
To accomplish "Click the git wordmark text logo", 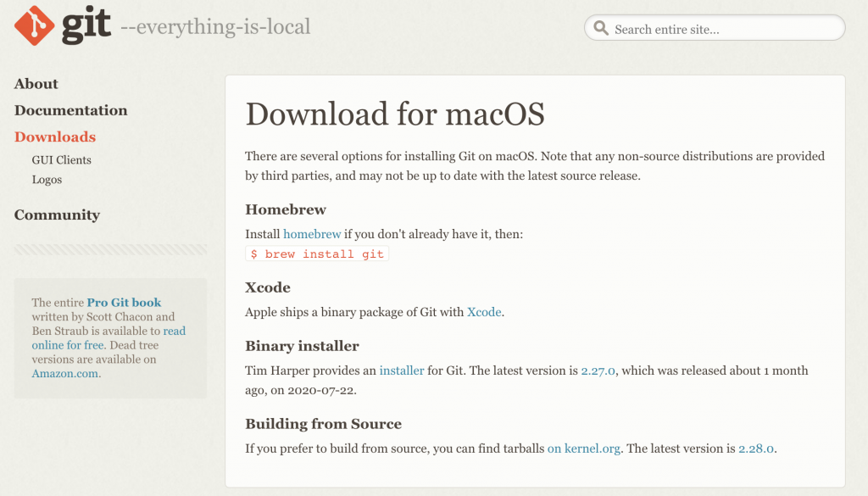I will click(86, 25).
